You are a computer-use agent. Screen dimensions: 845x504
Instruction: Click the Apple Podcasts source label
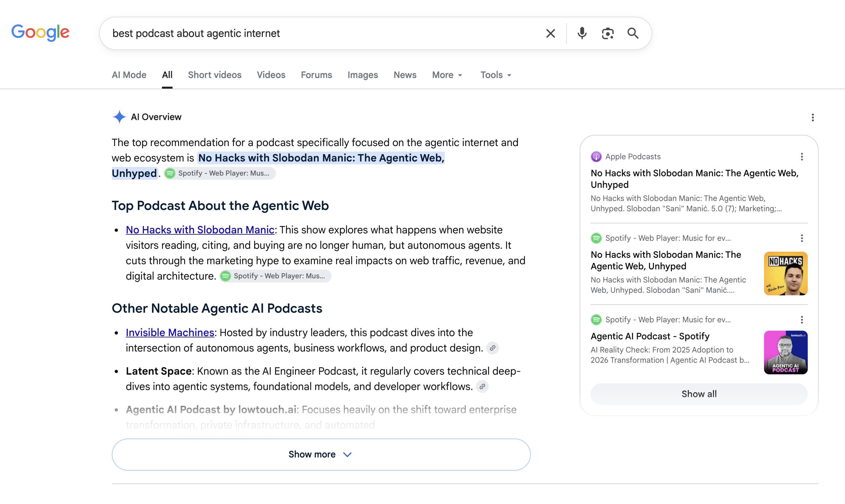(633, 157)
